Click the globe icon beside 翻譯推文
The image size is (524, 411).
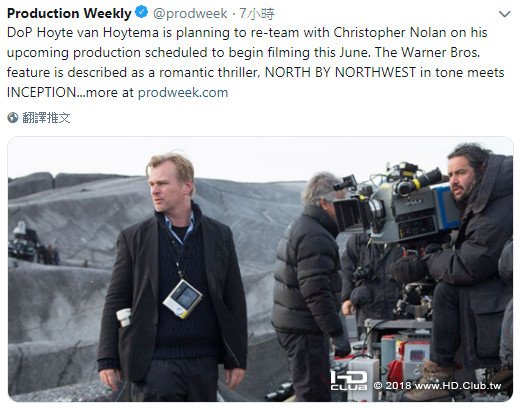click(x=13, y=118)
